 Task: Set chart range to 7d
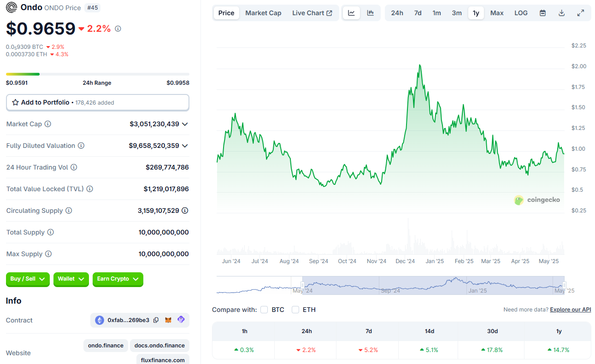pyautogui.click(x=418, y=13)
